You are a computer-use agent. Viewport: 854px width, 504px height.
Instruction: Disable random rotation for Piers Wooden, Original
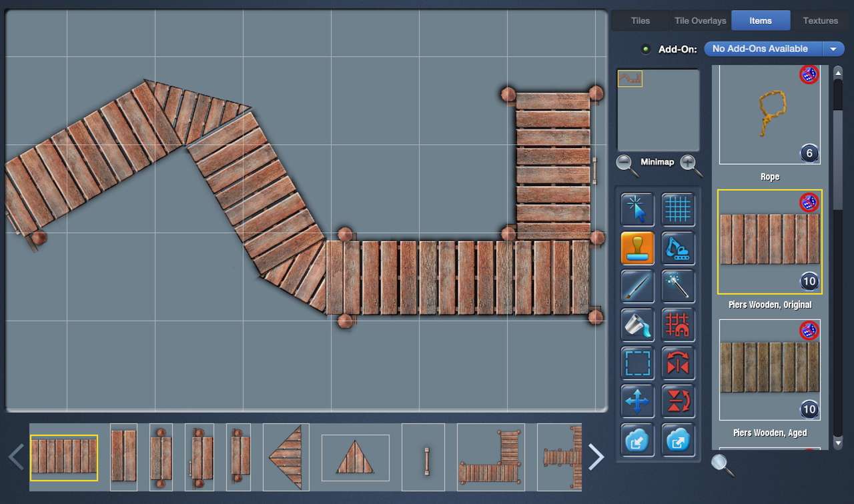pyautogui.click(x=809, y=203)
